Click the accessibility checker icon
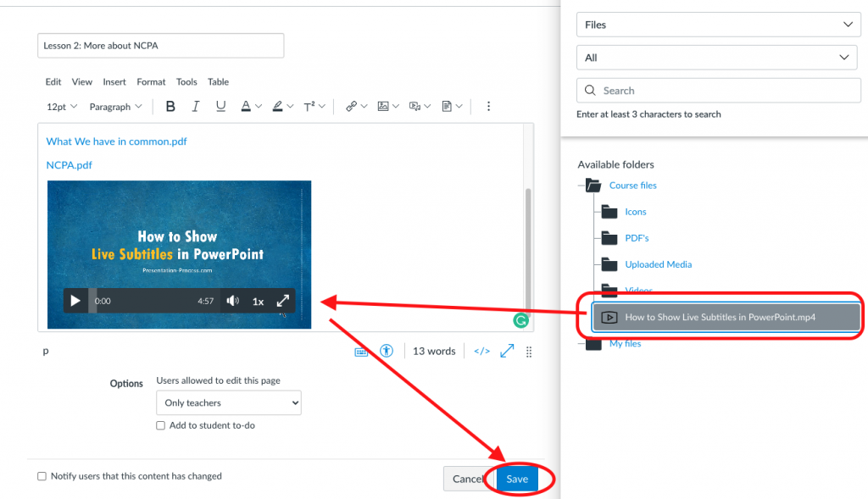Screen dimensions: 868x499 click(x=387, y=351)
